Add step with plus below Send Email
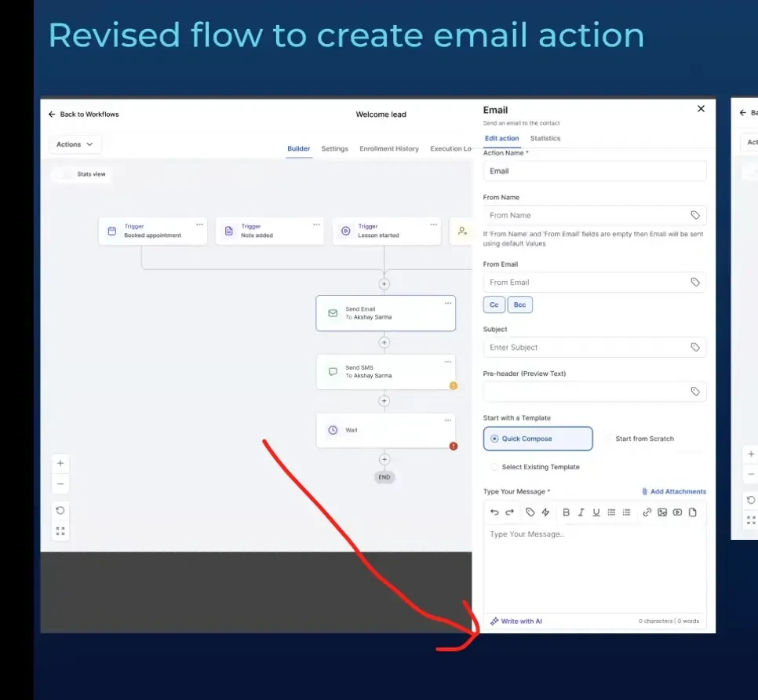This screenshot has width=758, height=700. pos(384,343)
